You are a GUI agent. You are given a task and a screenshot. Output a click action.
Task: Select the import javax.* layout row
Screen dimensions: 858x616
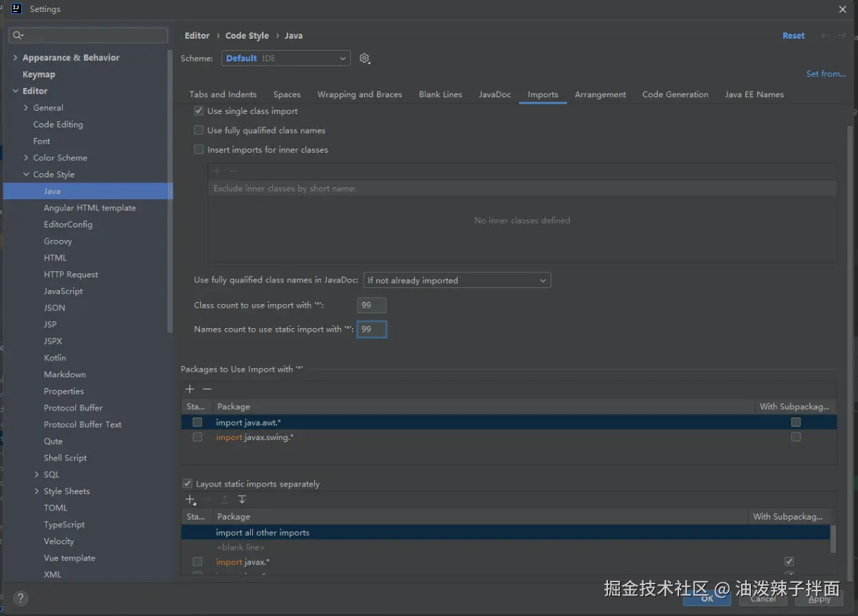(x=506, y=562)
